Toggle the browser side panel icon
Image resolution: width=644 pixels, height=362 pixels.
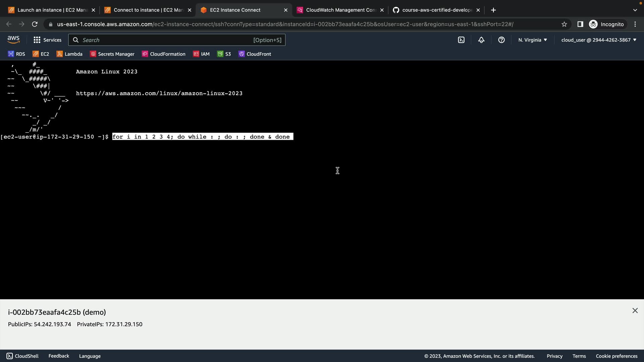coord(580,24)
